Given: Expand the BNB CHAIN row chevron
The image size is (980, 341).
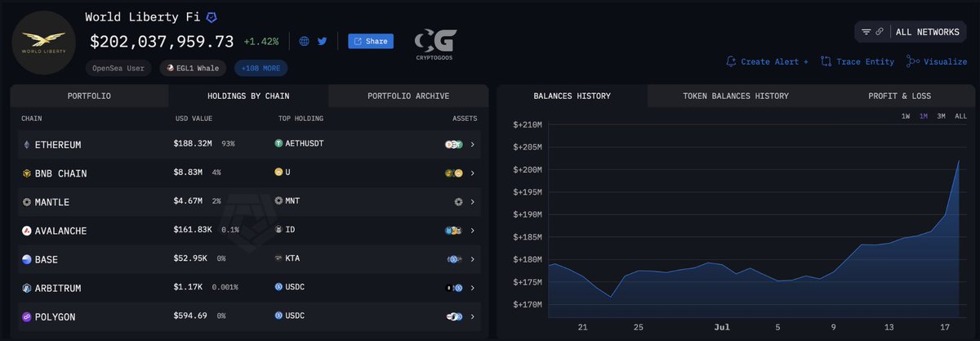Looking at the screenshot, I should pos(473,173).
